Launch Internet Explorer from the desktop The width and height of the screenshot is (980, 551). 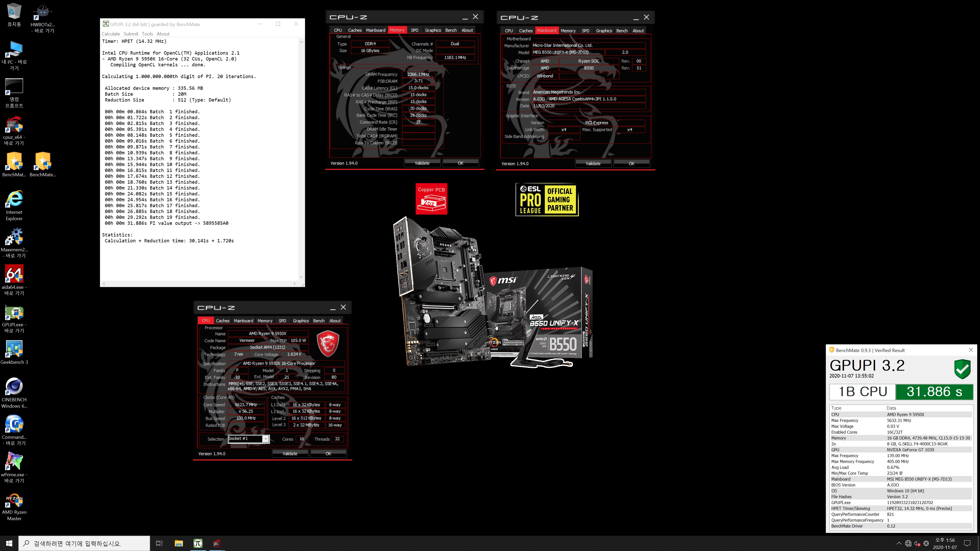14,205
